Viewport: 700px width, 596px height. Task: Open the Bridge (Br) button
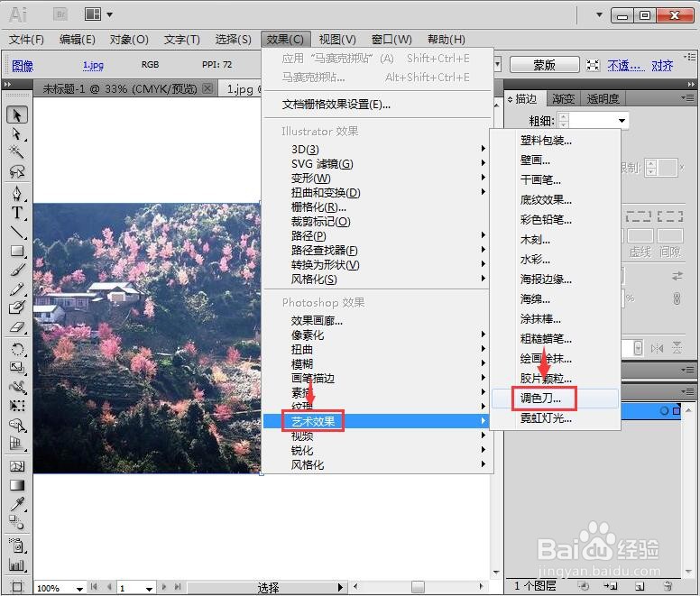tap(60, 14)
